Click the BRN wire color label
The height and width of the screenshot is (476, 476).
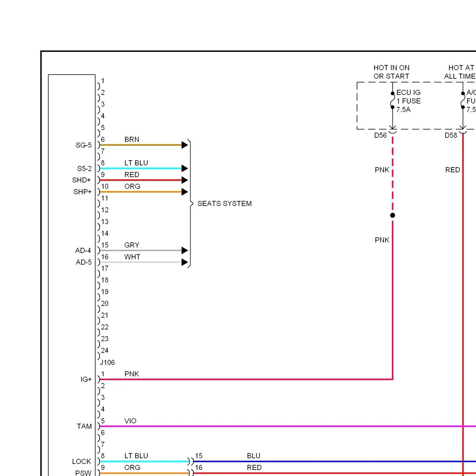tap(132, 139)
